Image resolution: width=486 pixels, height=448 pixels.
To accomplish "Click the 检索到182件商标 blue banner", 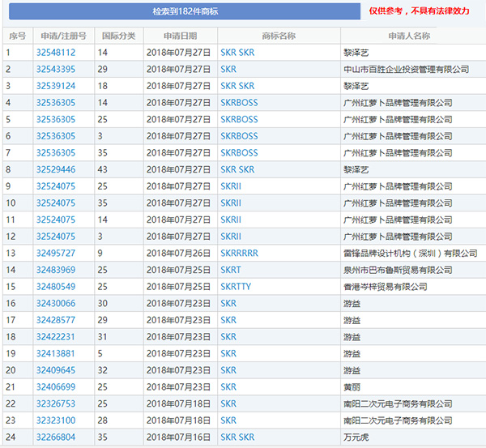I will click(x=185, y=12).
